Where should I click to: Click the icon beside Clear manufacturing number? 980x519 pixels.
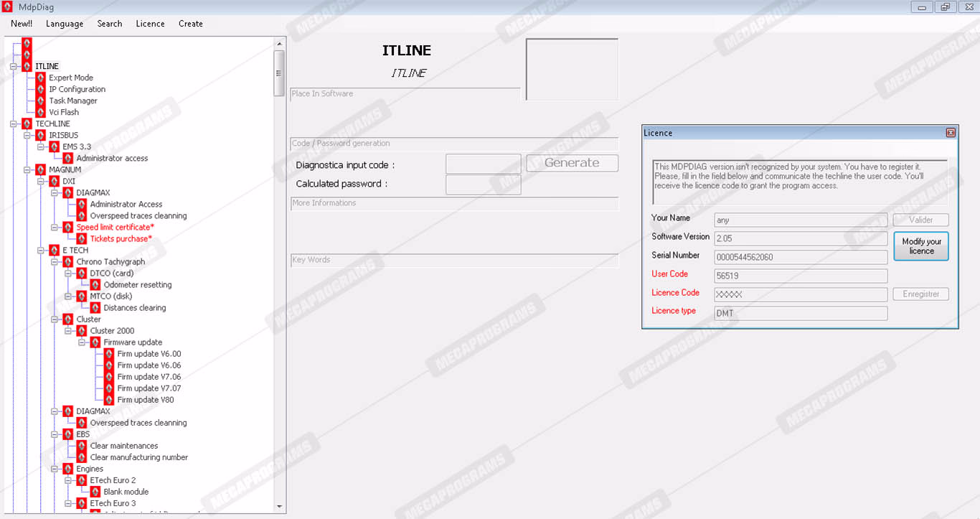point(81,457)
